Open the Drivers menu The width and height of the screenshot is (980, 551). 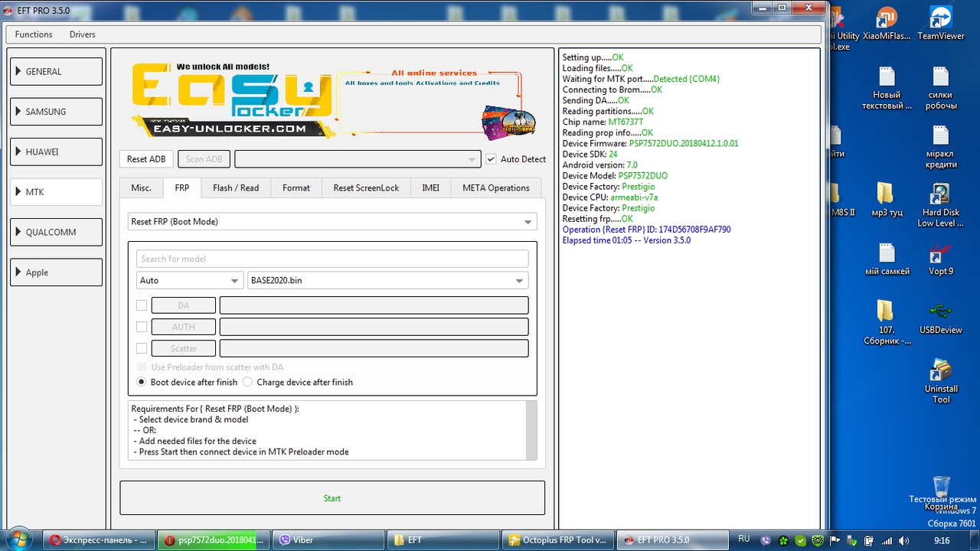pos(83,34)
